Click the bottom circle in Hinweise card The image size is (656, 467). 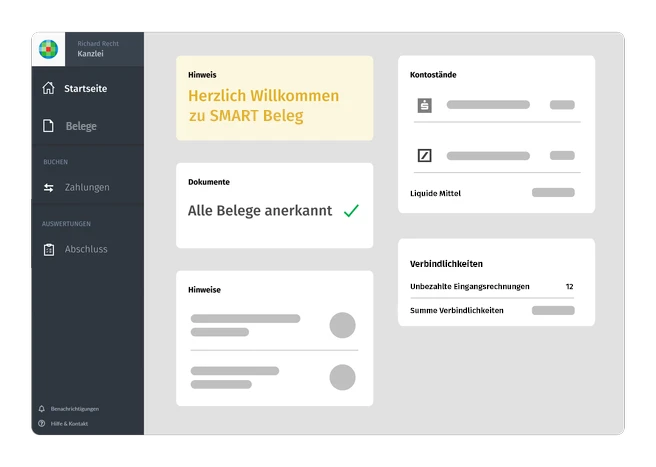(343, 377)
